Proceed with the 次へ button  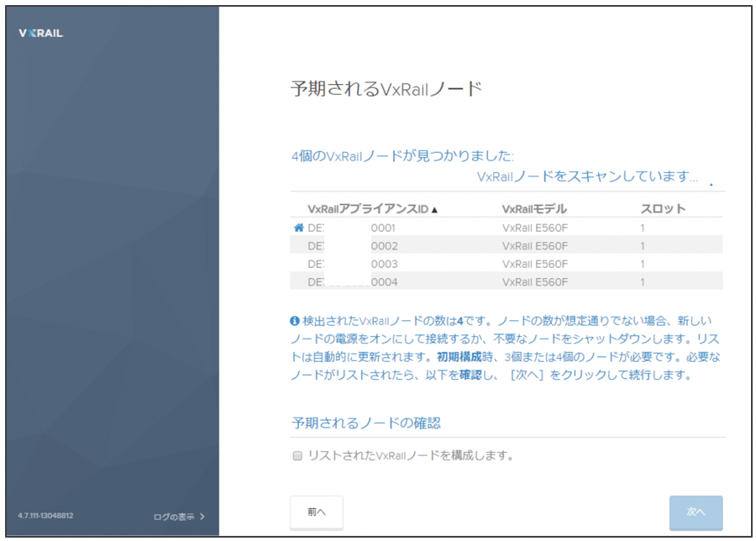click(696, 512)
